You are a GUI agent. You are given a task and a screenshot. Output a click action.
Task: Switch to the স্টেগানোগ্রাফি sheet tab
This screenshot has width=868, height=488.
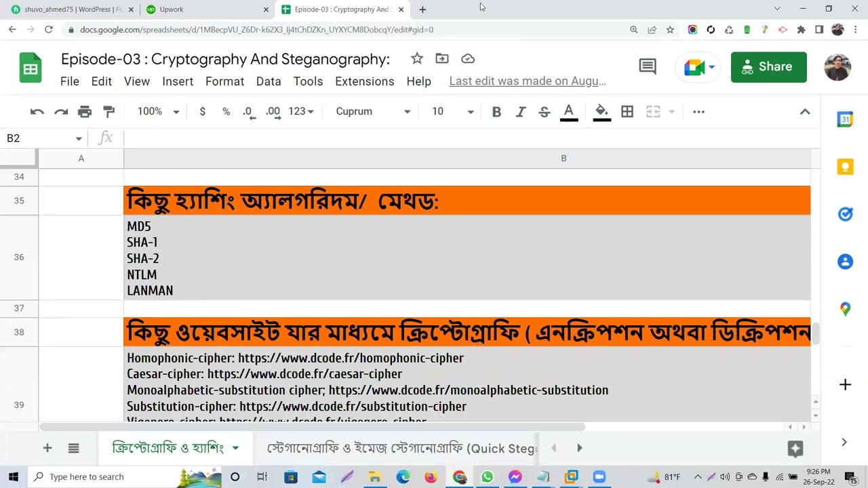(401, 448)
